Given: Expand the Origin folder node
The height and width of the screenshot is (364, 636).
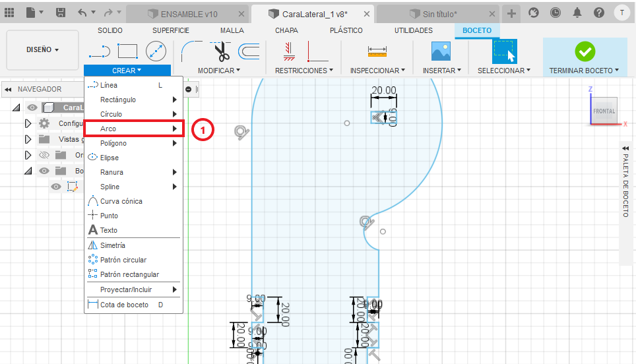Looking at the screenshot, I should tap(28, 155).
